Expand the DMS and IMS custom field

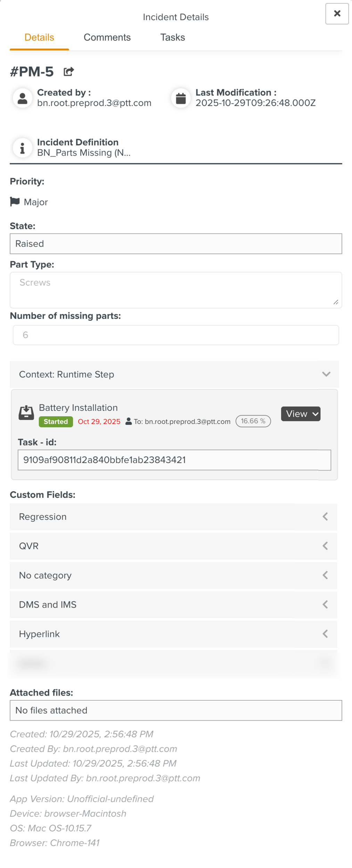coord(173,604)
